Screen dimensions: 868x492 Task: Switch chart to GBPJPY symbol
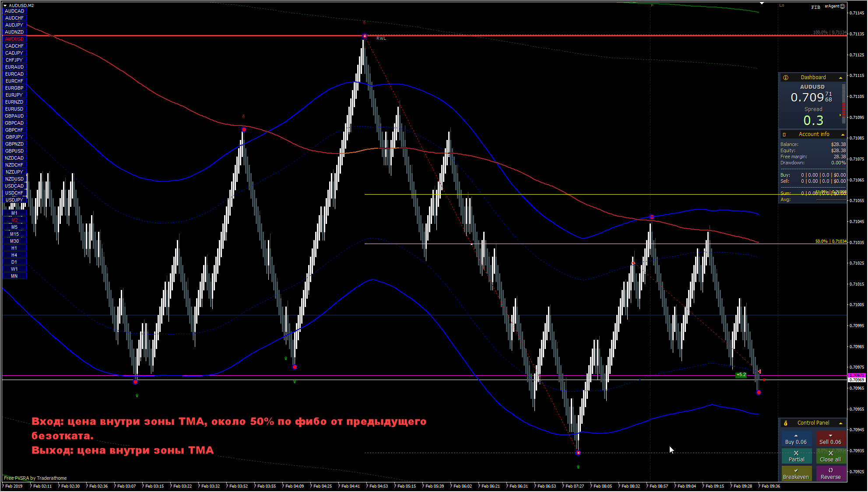click(14, 137)
